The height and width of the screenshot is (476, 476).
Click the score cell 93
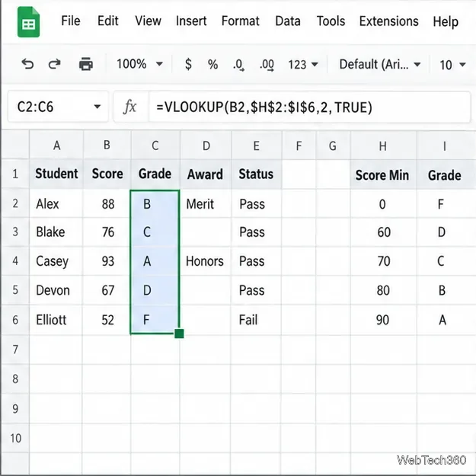tap(107, 261)
